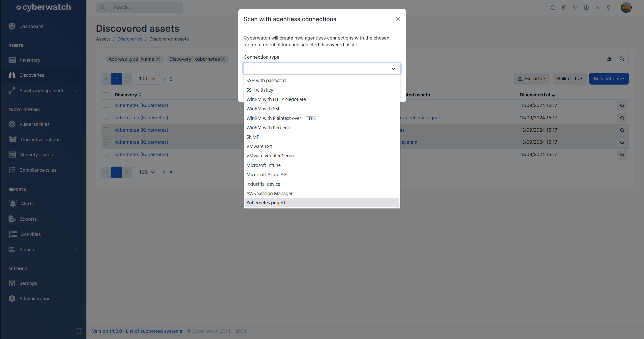Open the Exports dropdown button
This screenshot has height=339, width=644.
click(x=531, y=79)
